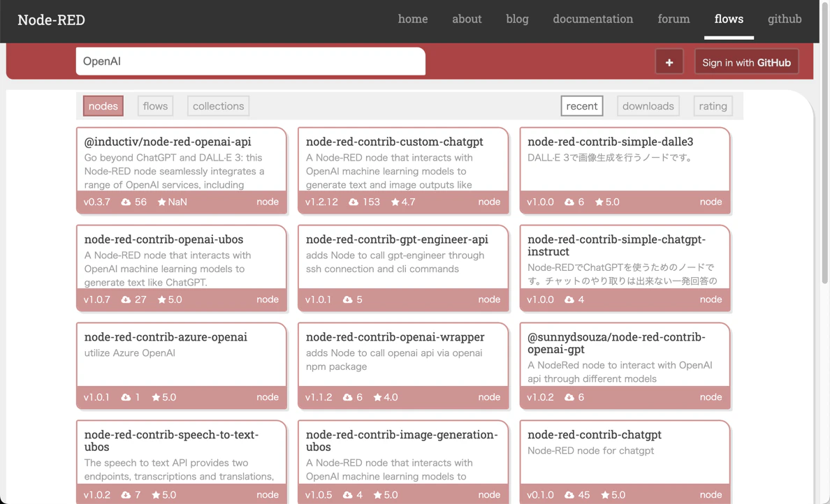Click download cloud icon on gpt-engineer-api card
830x504 pixels.
point(348,300)
